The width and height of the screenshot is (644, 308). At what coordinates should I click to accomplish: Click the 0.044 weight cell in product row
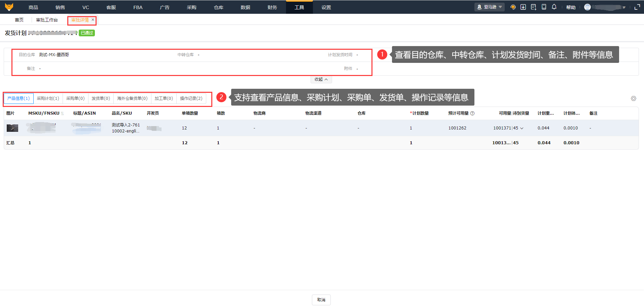pos(543,128)
